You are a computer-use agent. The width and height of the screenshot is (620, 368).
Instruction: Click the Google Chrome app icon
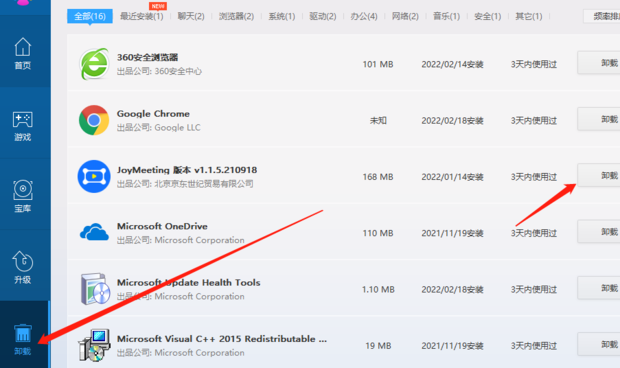click(x=94, y=120)
